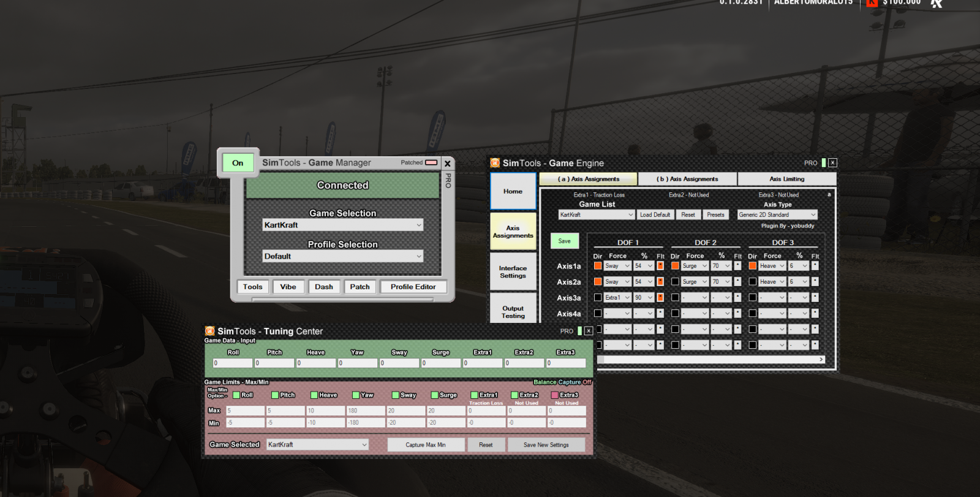Open Axis3a DOF 1 Extra1 force dropdown
The image size is (980, 497).
tap(617, 298)
